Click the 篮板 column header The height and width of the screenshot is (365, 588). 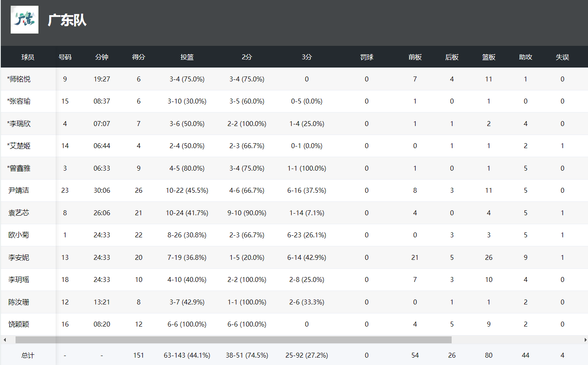coord(488,57)
